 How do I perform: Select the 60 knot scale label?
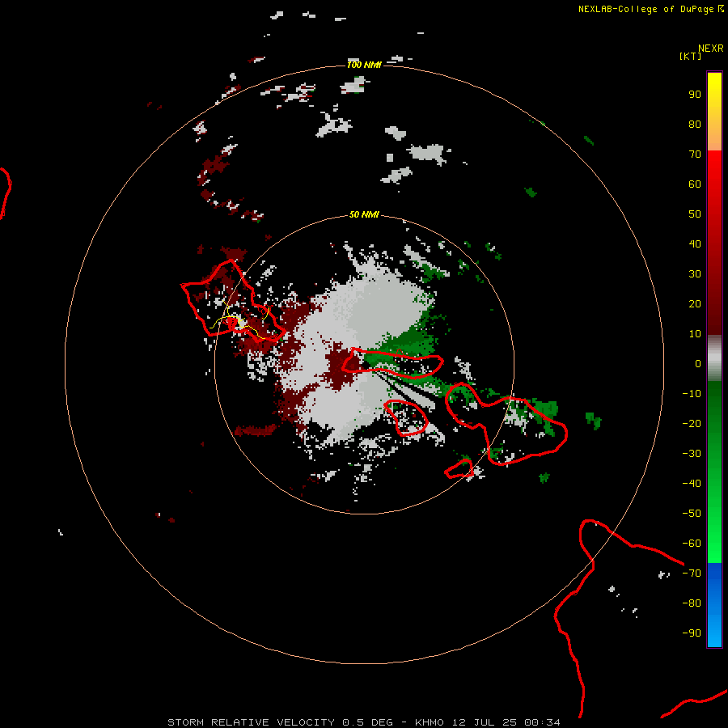(695, 184)
